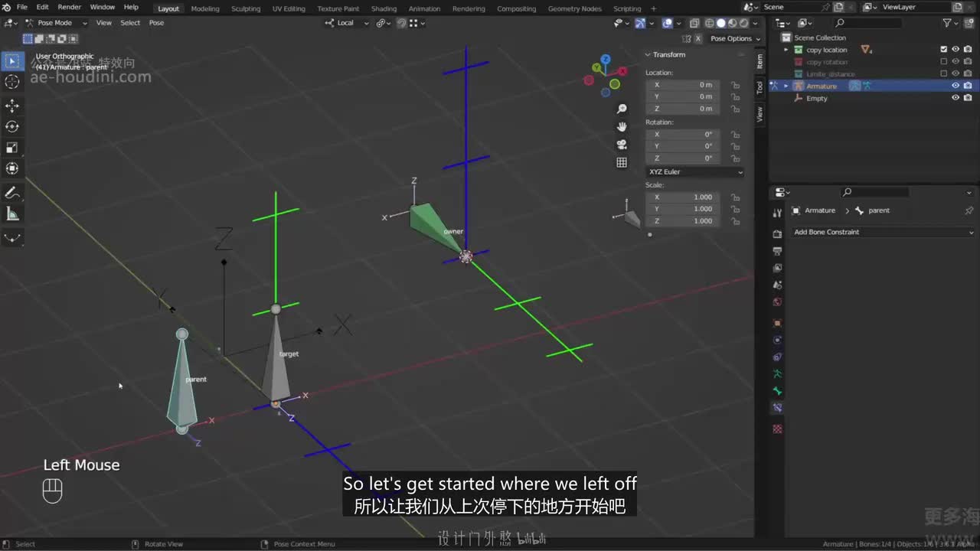Uncheck the copy location collection checkbox

pyautogui.click(x=944, y=50)
